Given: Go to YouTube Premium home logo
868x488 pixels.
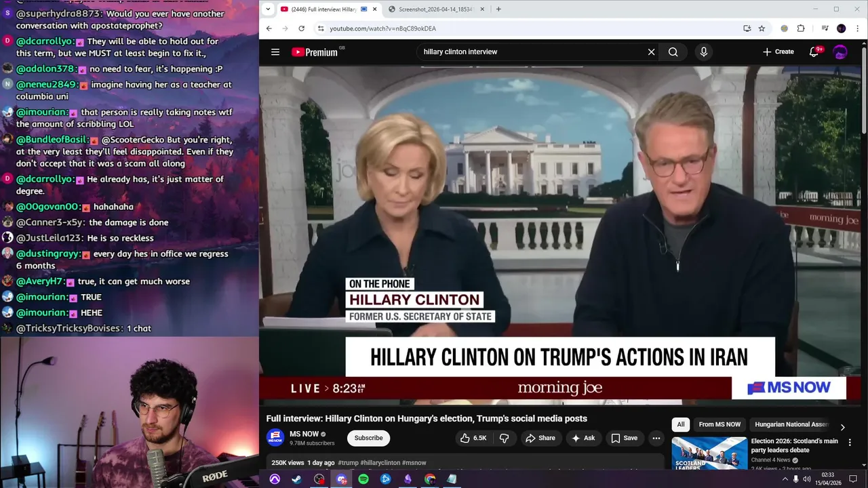Looking at the screenshot, I should click(315, 52).
